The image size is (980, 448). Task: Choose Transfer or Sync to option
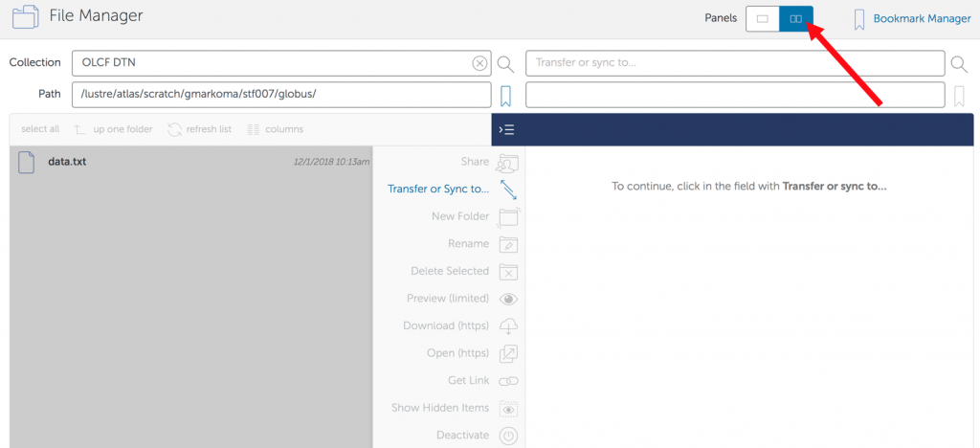click(x=438, y=189)
